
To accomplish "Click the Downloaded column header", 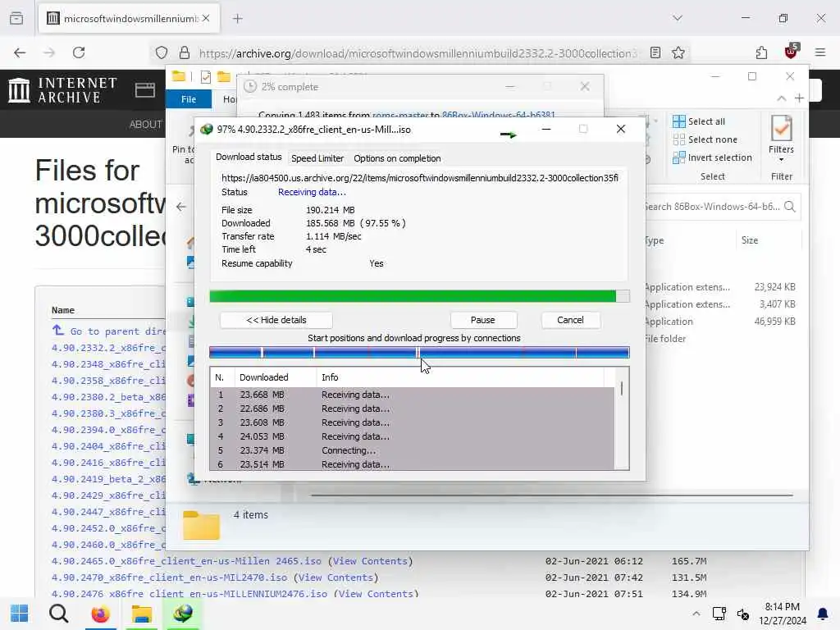I will tap(276, 377).
